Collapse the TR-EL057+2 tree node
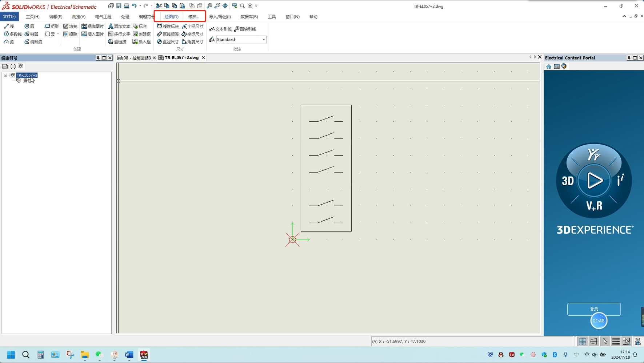This screenshot has height=363, width=644. tap(5, 75)
